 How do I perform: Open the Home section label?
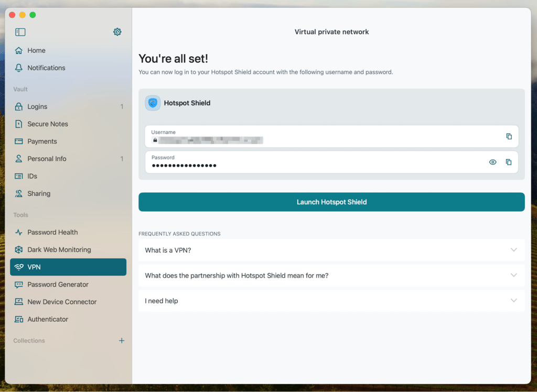(36, 50)
